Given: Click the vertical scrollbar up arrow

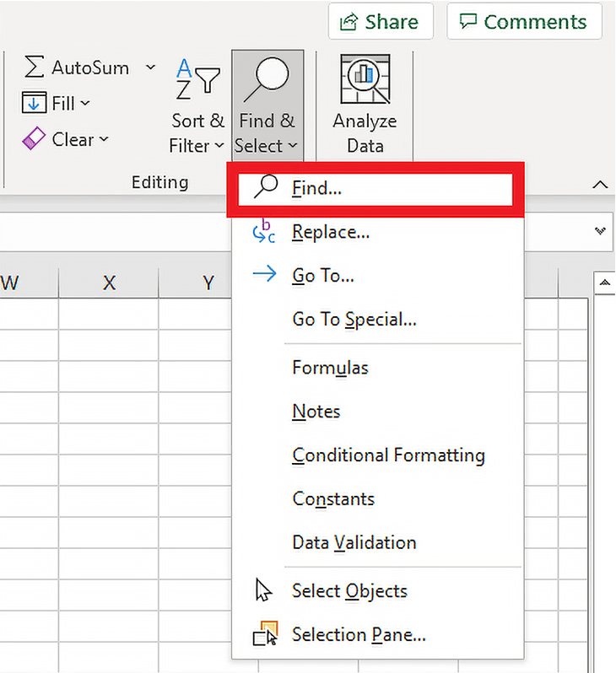Looking at the screenshot, I should pyautogui.click(x=605, y=283).
